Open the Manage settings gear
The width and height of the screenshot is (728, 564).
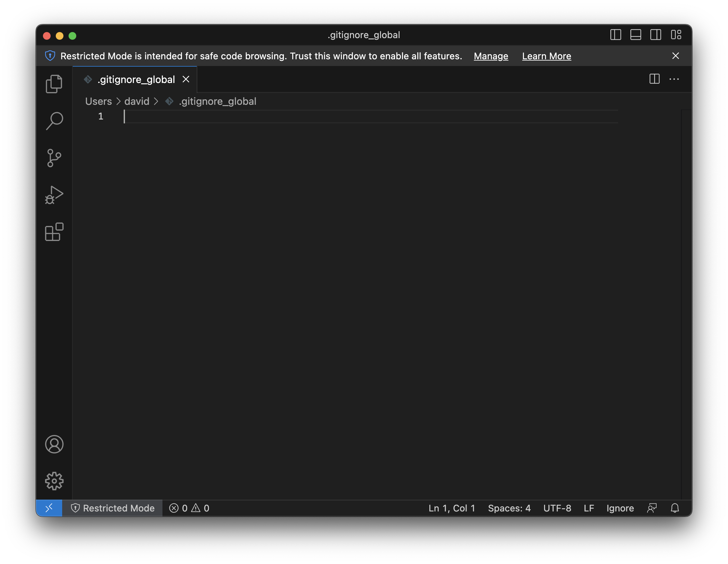[x=54, y=481]
